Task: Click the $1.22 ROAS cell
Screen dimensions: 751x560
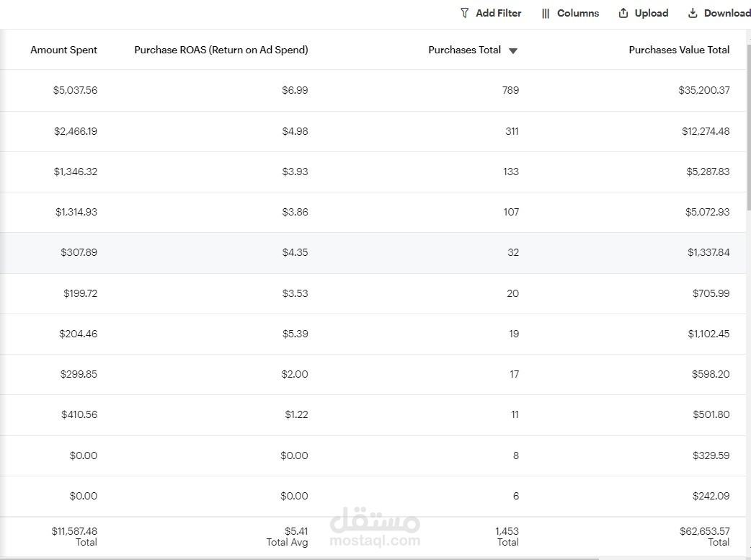Action: 296,414
